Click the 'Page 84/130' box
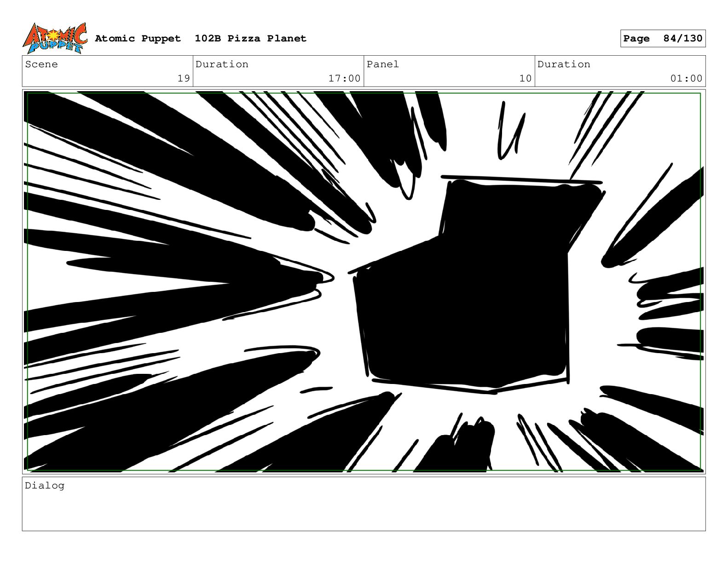Screen dimensions: 728x564 663,38
